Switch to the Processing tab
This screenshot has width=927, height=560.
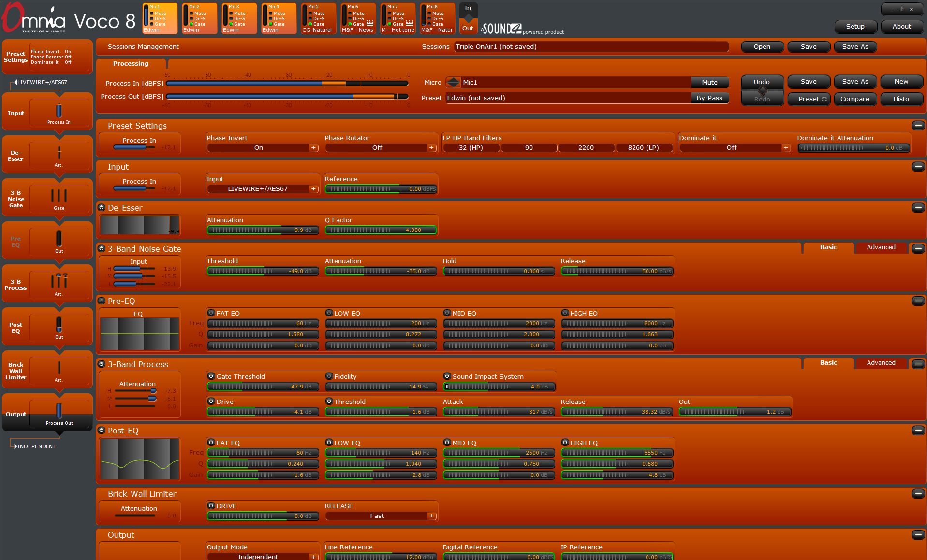point(131,64)
